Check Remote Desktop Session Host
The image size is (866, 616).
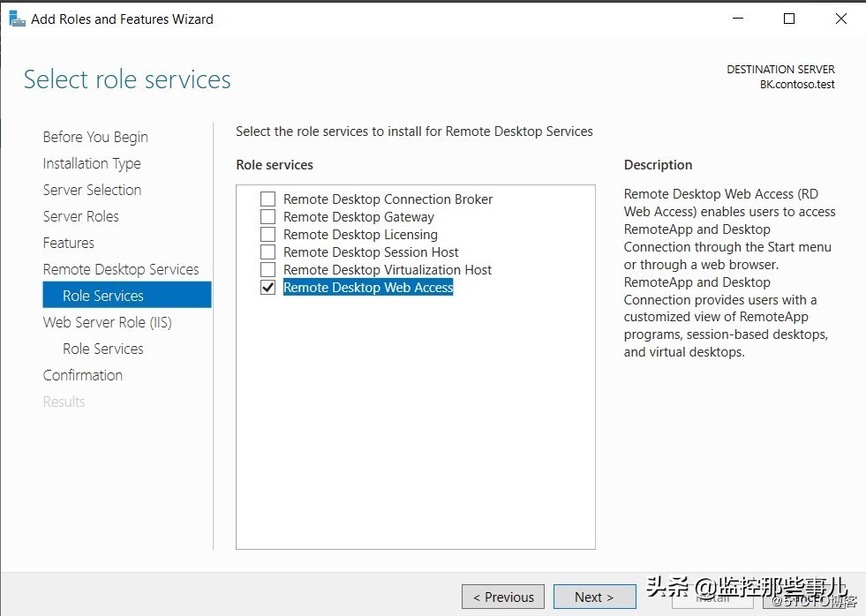click(268, 252)
